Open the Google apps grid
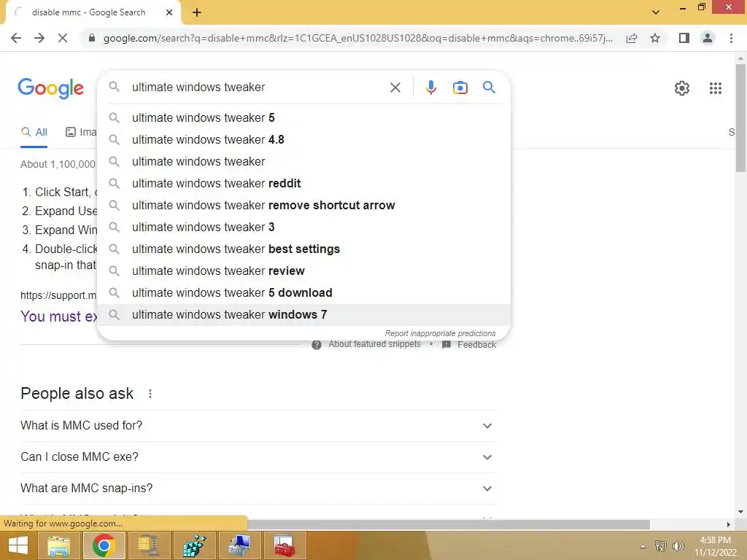Image resolution: width=747 pixels, height=560 pixels. point(715,88)
